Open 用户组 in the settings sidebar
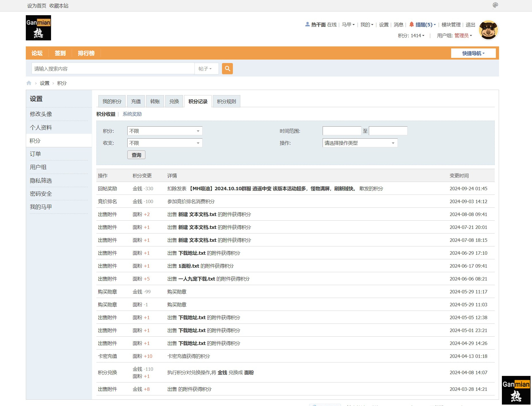 point(59,167)
